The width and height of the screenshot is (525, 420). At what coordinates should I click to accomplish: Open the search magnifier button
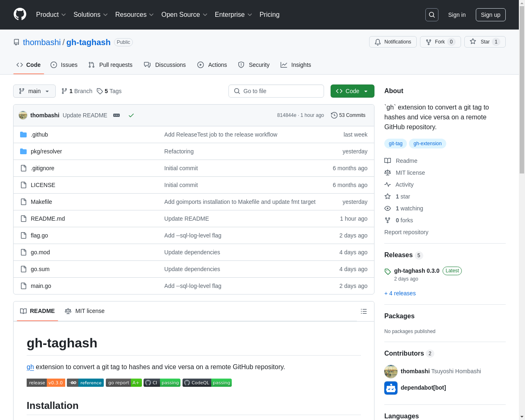point(432,15)
